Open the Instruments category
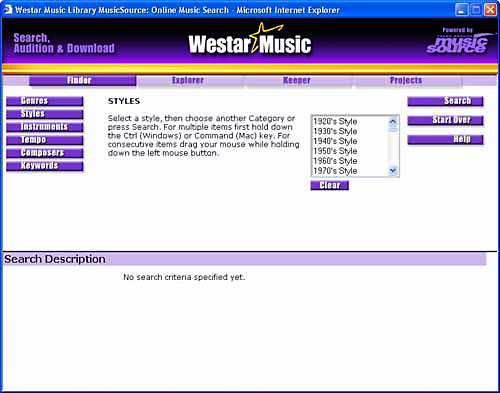 (x=45, y=127)
